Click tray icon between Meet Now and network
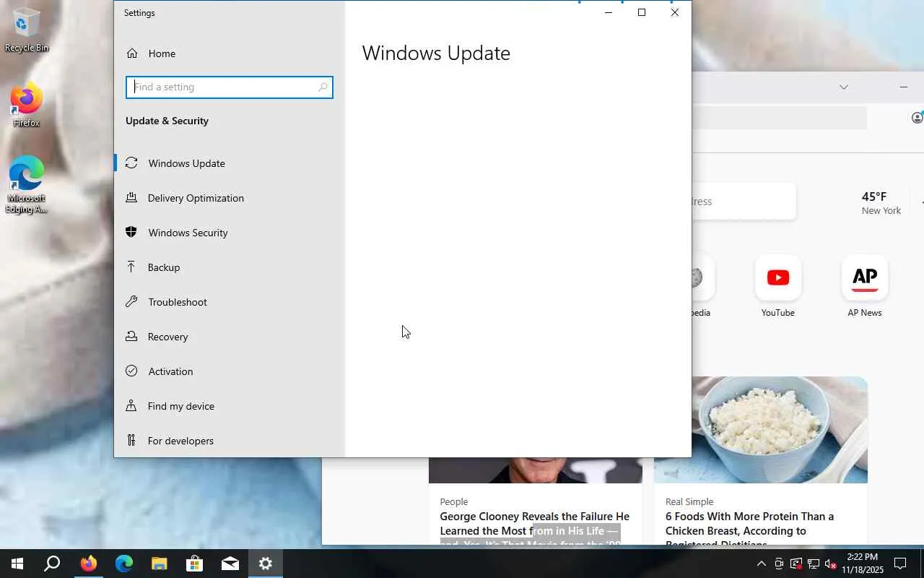Viewport: 924px width, 578px height. pos(796,564)
